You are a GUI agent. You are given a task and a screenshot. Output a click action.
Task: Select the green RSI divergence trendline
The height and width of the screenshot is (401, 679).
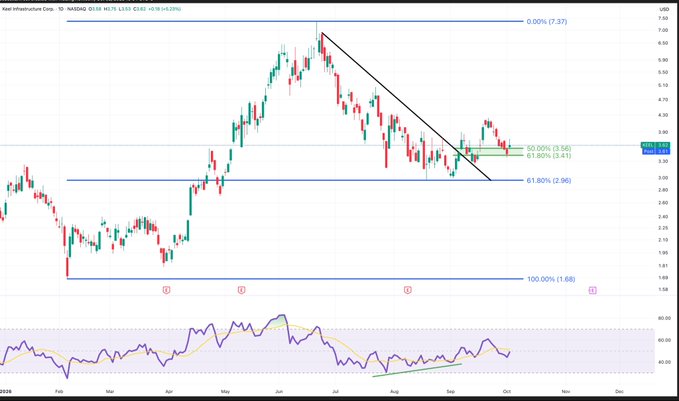417,370
